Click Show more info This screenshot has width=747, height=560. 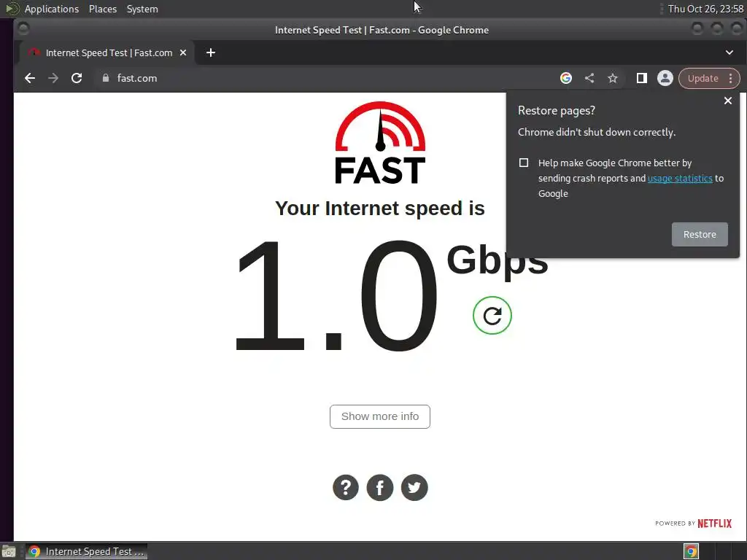379,416
